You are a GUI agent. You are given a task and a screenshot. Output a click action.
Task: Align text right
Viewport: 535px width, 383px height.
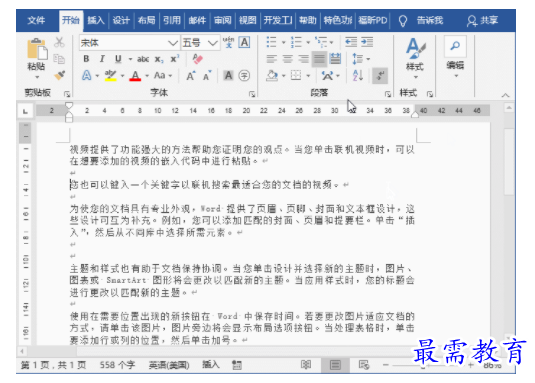pos(303,59)
